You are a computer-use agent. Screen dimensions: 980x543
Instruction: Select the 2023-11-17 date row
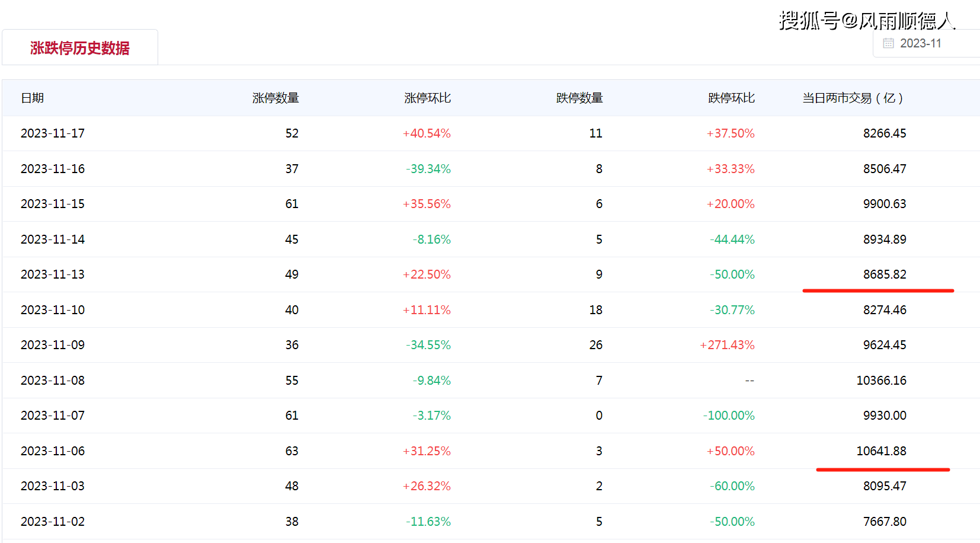pos(53,133)
